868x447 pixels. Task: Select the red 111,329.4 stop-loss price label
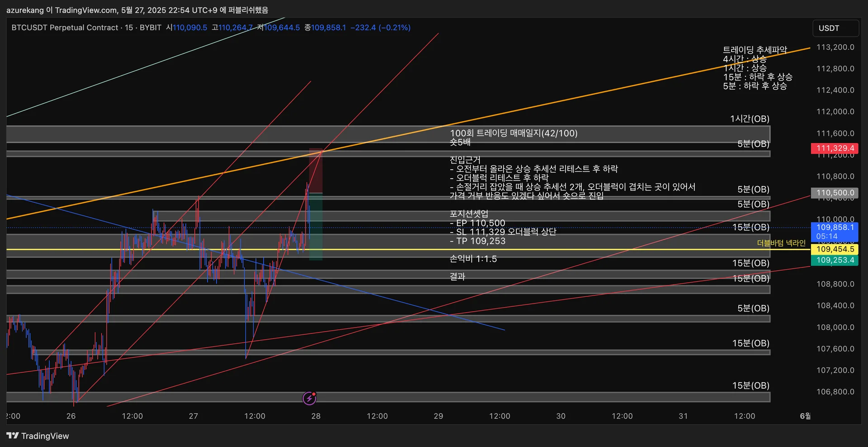[x=835, y=148]
